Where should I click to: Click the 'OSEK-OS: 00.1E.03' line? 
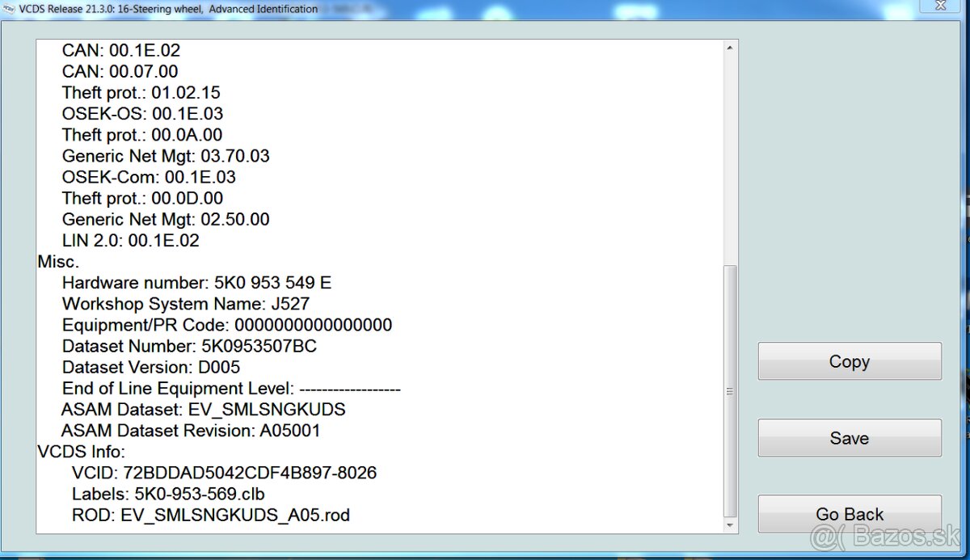point(142,113)
